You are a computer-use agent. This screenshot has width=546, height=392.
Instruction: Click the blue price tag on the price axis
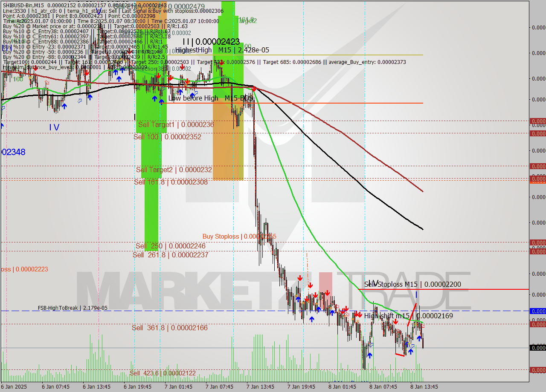(x=537, y=311)
